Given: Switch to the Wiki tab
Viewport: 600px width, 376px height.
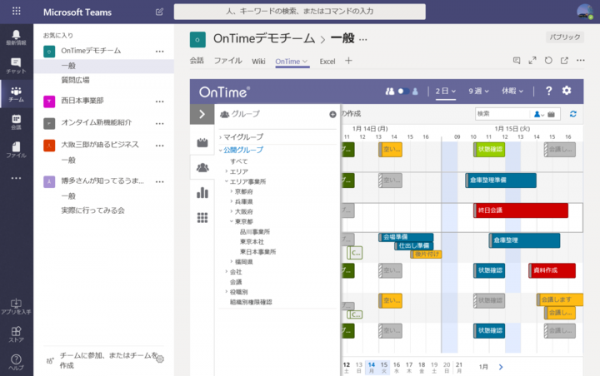Looking at the screenshot, I should coord(258,61).
